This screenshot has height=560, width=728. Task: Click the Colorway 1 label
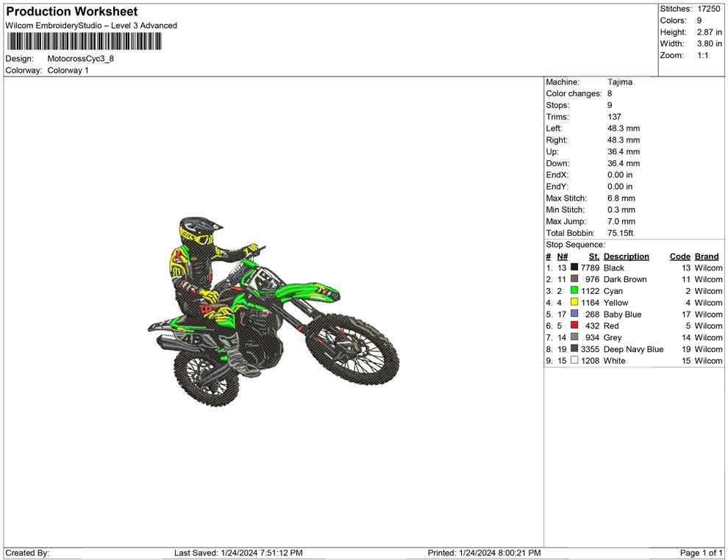pyautogui.click(x=67, y=71)
